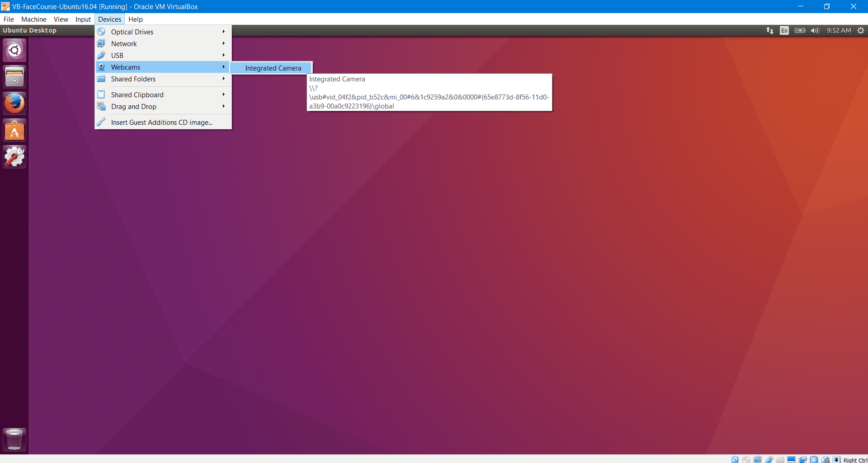Click the Right Ctrl host key label

[x=855, y=460]
